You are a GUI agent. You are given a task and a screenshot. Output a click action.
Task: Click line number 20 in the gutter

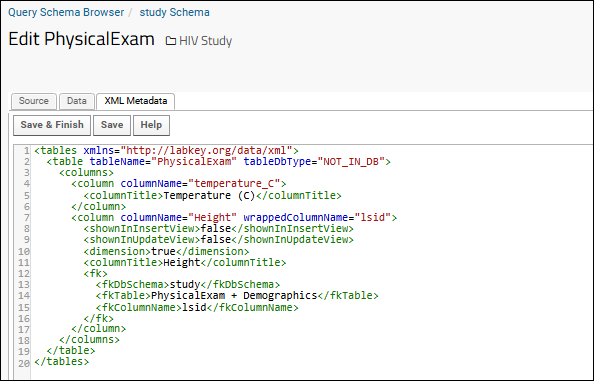(x=23, y=363)
